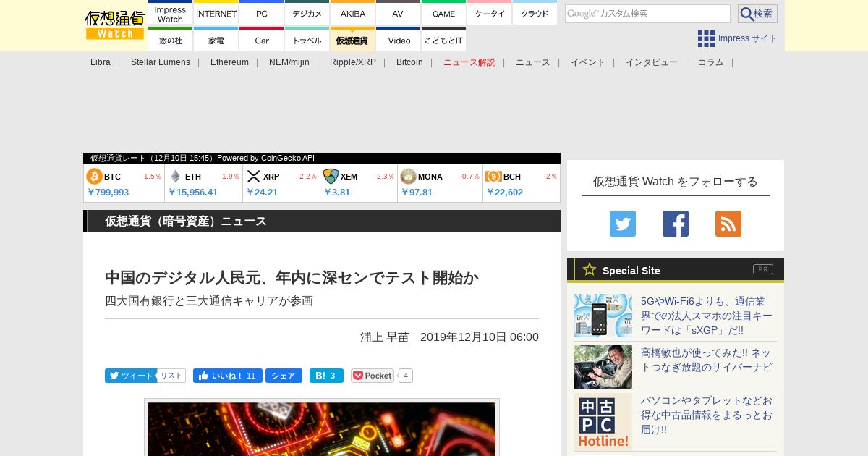Screen dimensions: 868x456
Task: Open the Bitcoin topic link
Action: tap(409, 62)
